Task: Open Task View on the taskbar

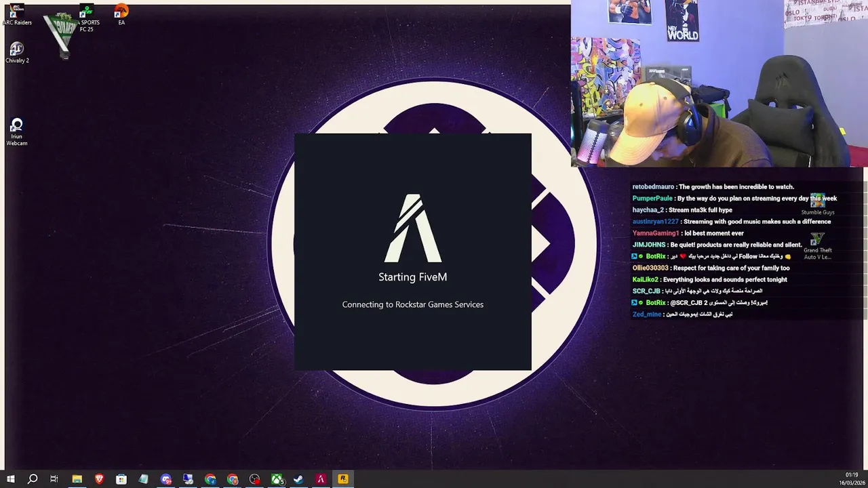Action: pyautogui.click(x=54, y=479)
